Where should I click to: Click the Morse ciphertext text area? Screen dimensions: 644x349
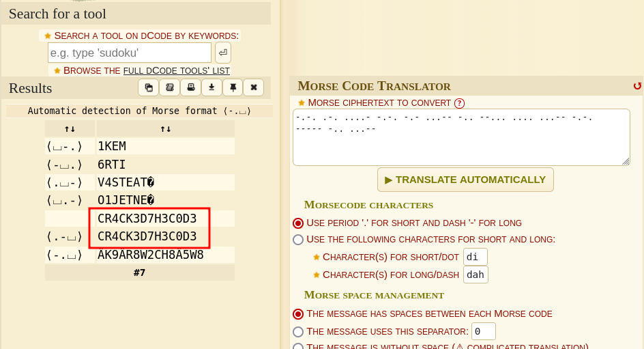pyautogui.click(x=460, y=137)
